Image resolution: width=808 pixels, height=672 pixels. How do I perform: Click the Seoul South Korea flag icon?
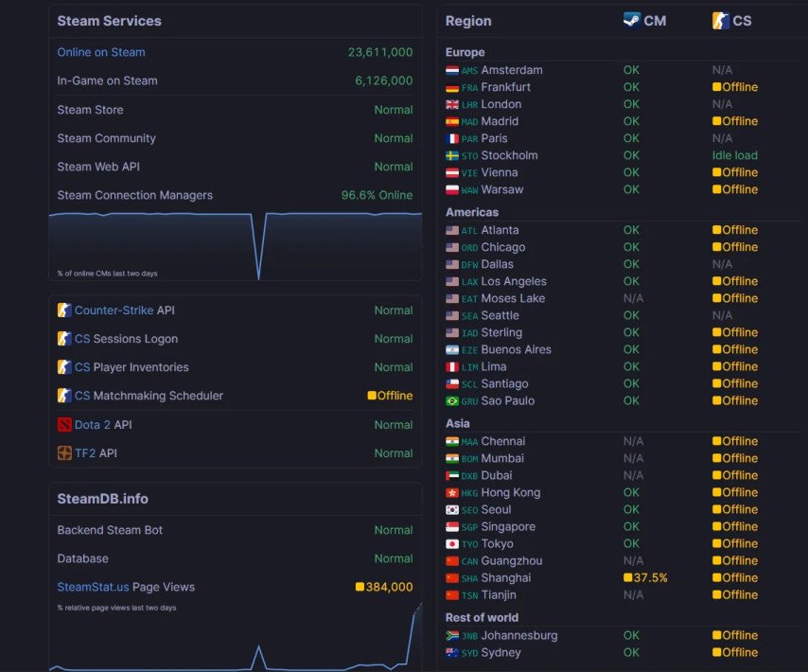pyautogui.click(x=452, y=509)
